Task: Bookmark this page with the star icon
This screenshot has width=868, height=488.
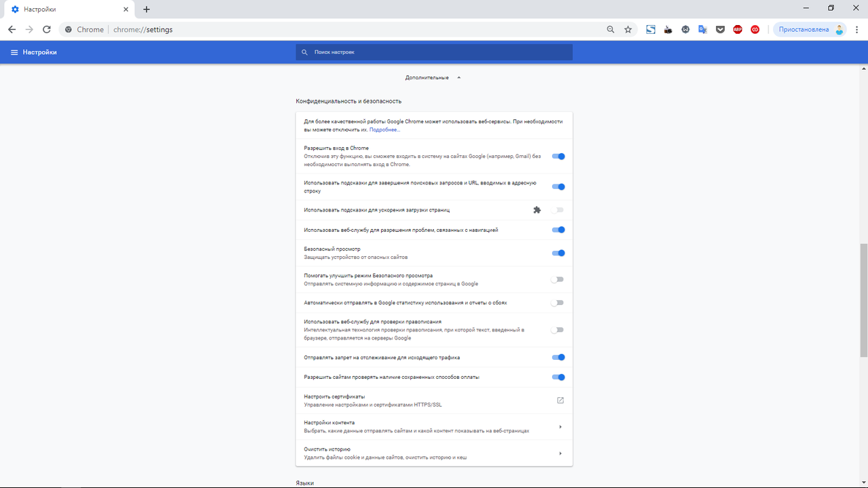Action: click(628, 30)
